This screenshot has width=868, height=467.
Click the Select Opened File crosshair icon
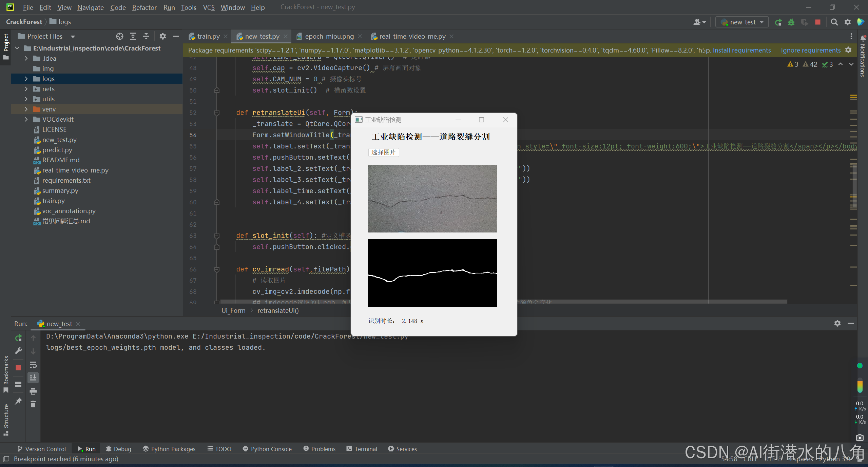point(119,36)
